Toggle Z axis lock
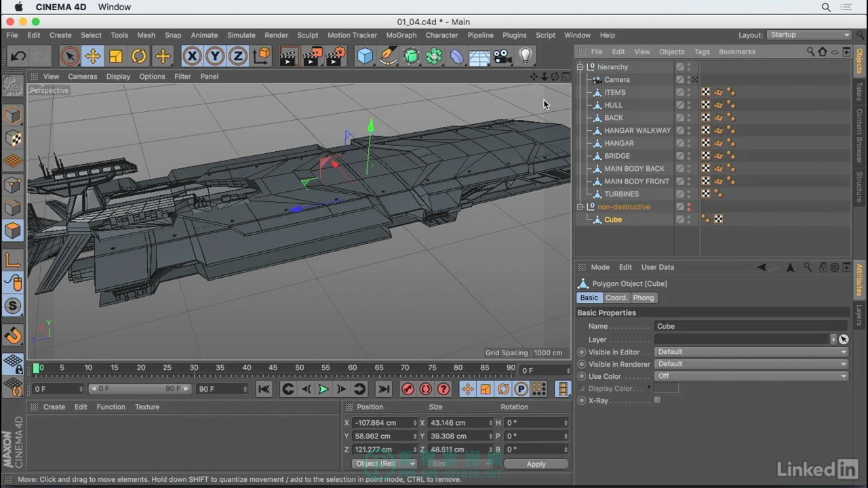Viewport: 868px width, 488px height. pos(238,56)
